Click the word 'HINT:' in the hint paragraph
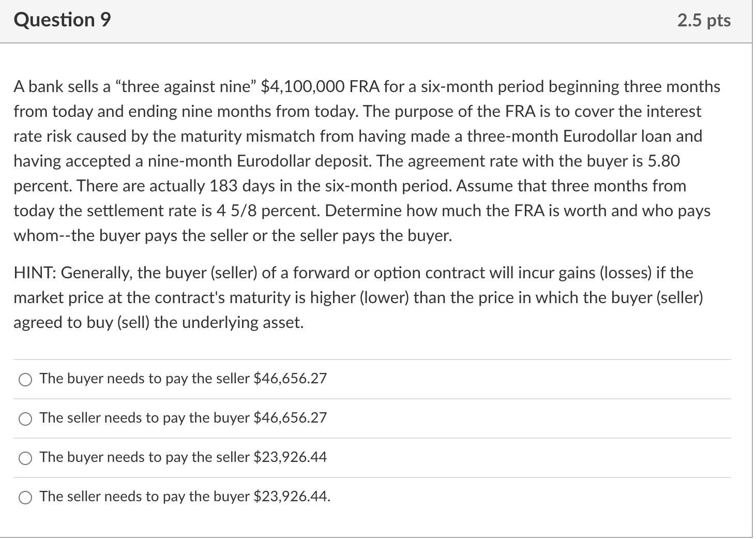 click(35, 273)
